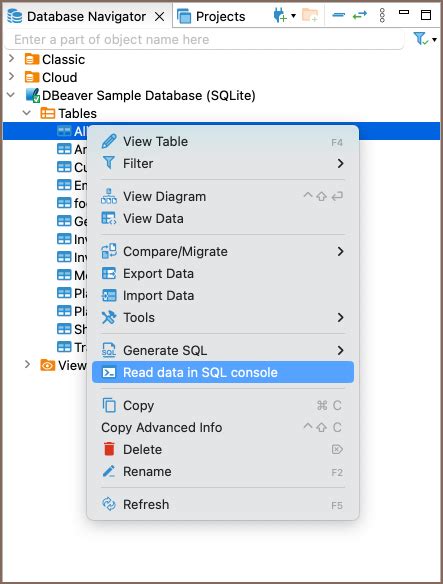Open the View Menu three-dots icon
This screenshot has width=443, height=584.
tap(382, 16)
